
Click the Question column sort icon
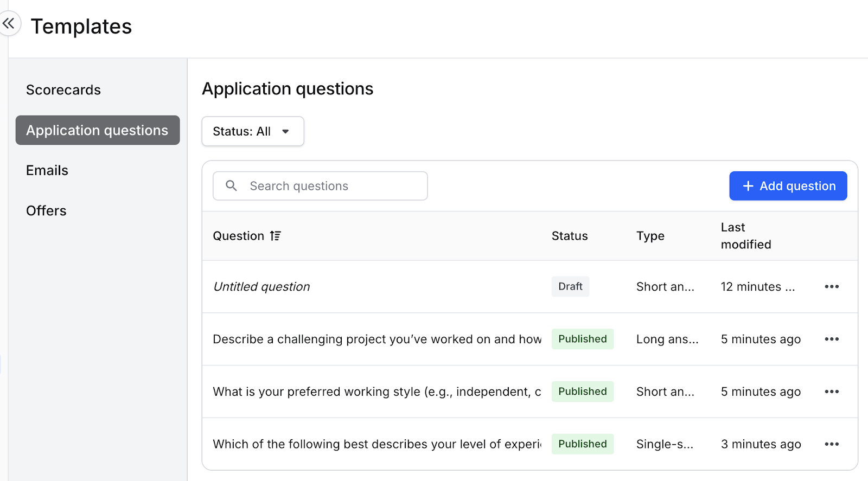276,236
